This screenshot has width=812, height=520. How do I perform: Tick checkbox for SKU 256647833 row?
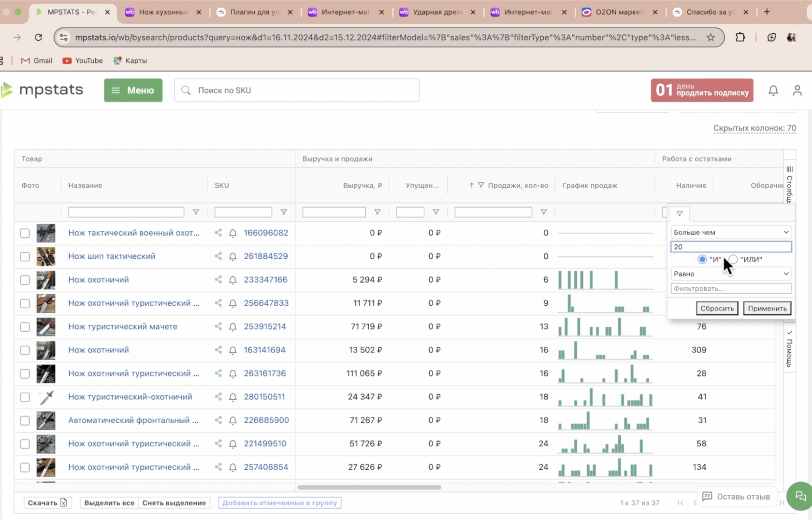pyautogui.click(x=25, y=303)
